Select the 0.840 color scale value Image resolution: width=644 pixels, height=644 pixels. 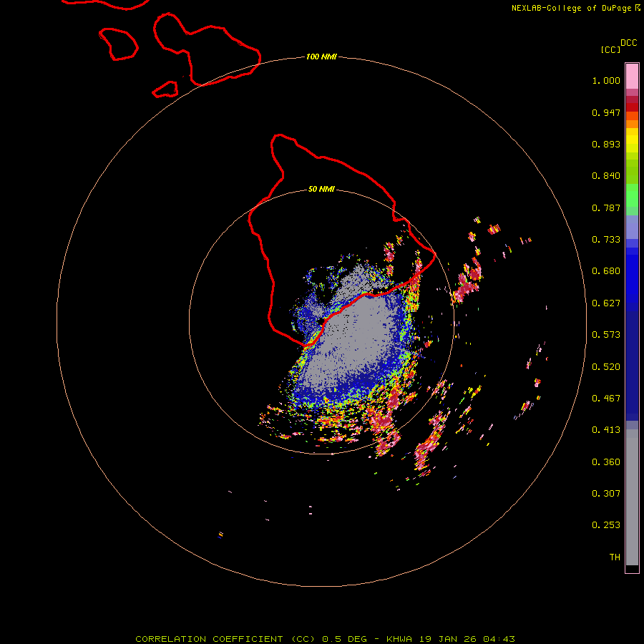tap(606, 176)
